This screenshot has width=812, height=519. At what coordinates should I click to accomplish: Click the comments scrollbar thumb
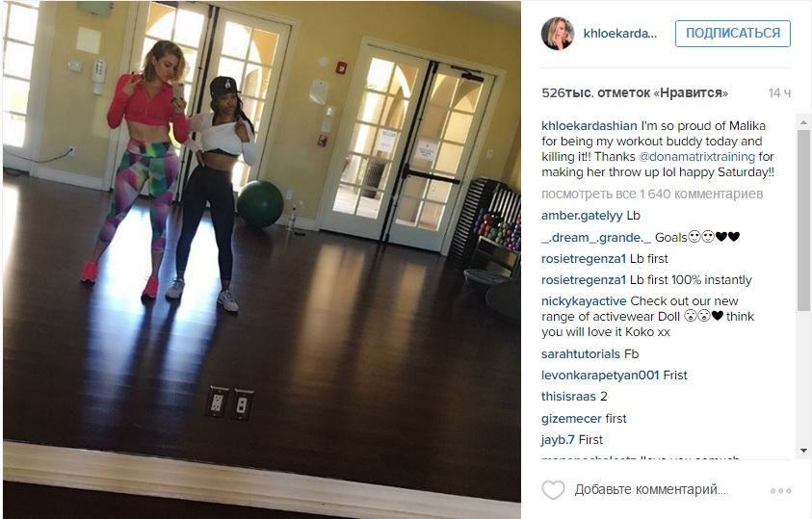803,220
